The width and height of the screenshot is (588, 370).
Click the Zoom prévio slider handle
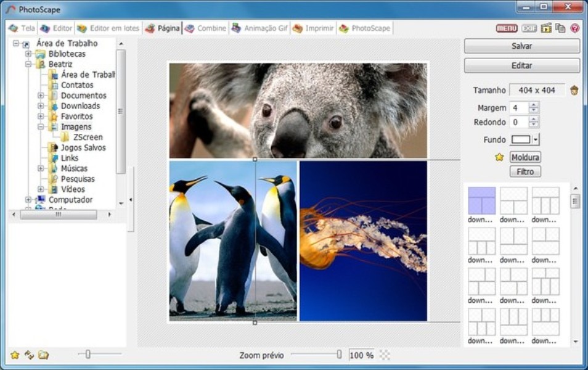pyautogui.click(x=339, y=355)
